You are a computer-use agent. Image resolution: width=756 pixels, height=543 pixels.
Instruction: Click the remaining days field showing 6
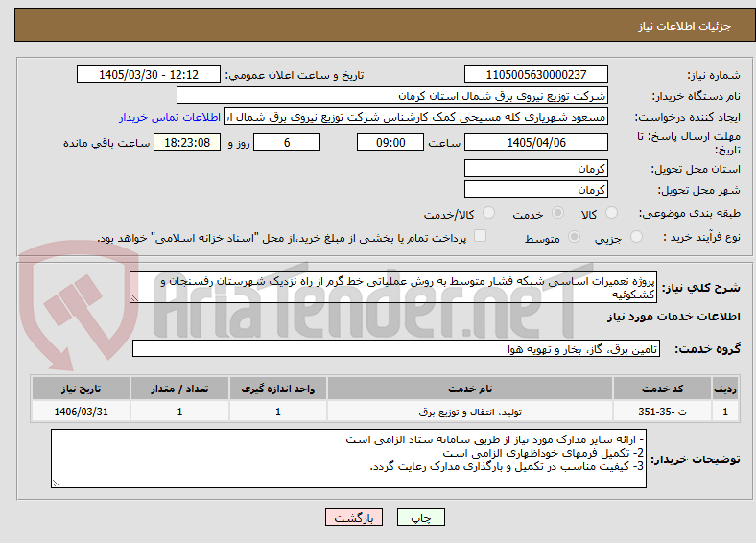(287, 142)
